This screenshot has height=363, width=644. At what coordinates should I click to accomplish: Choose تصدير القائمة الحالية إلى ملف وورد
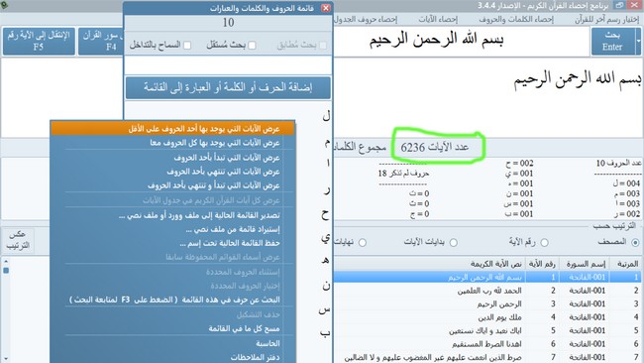click(172, 215)
